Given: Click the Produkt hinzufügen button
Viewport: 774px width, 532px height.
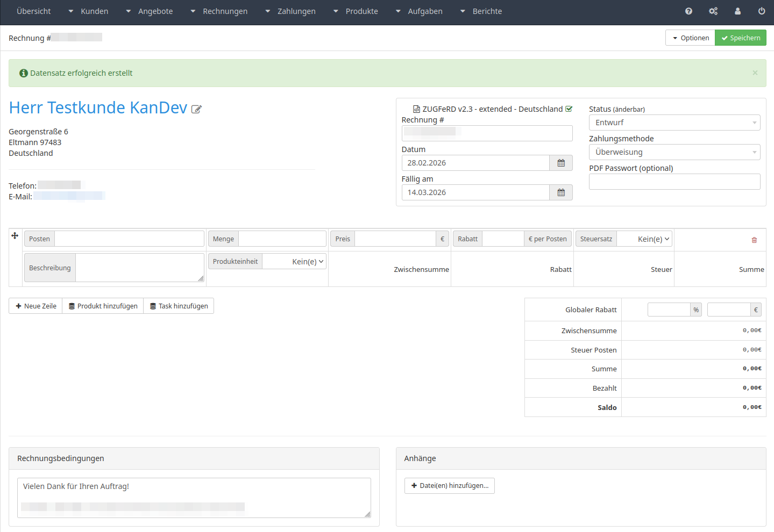Looking at the screenshot, I should (x=103, y=306).
